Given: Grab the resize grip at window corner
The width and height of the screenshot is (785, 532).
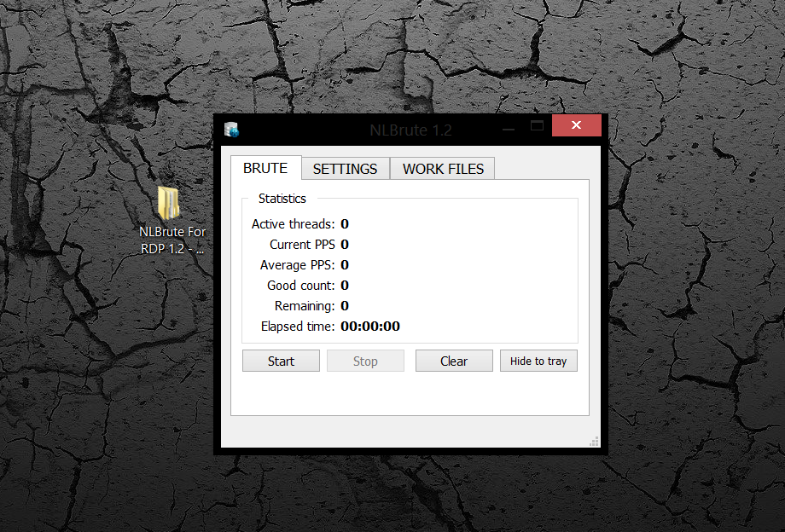Looking at the screenshot, I should 594,442.
